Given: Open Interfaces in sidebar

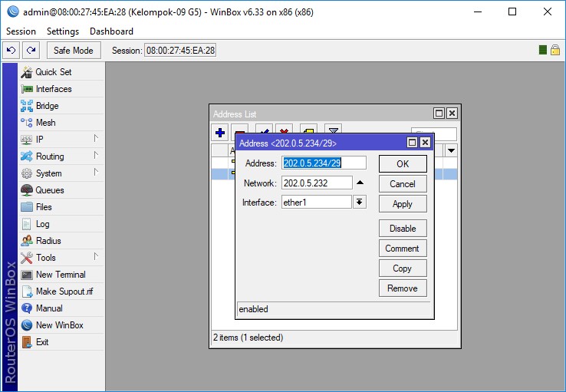Looking at the screenshot, I should (x=61, y=89).
